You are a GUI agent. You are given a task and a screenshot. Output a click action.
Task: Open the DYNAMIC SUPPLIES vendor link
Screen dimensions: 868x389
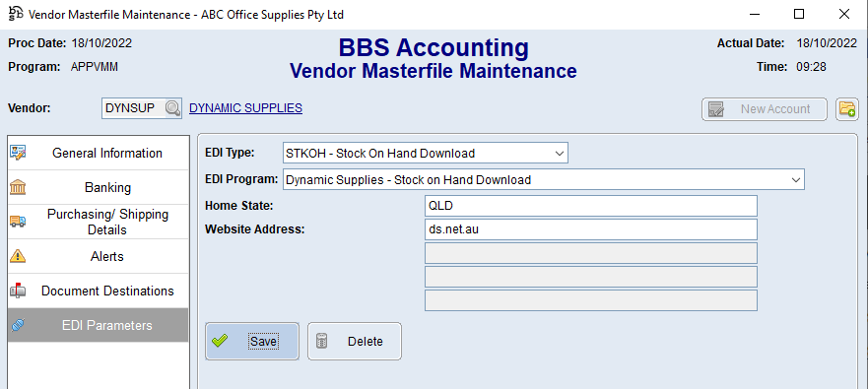(x=245, y=108)
